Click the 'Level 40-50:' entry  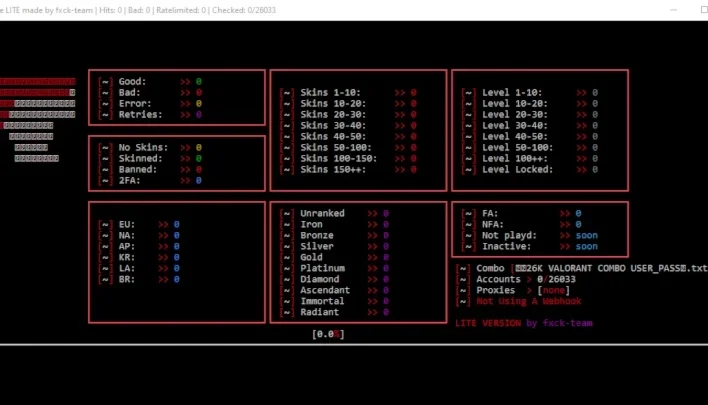[530, 136]
